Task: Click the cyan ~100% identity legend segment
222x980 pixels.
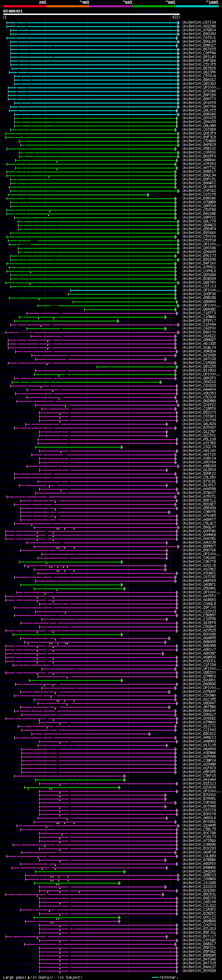Action: click(x=197, y=6)
